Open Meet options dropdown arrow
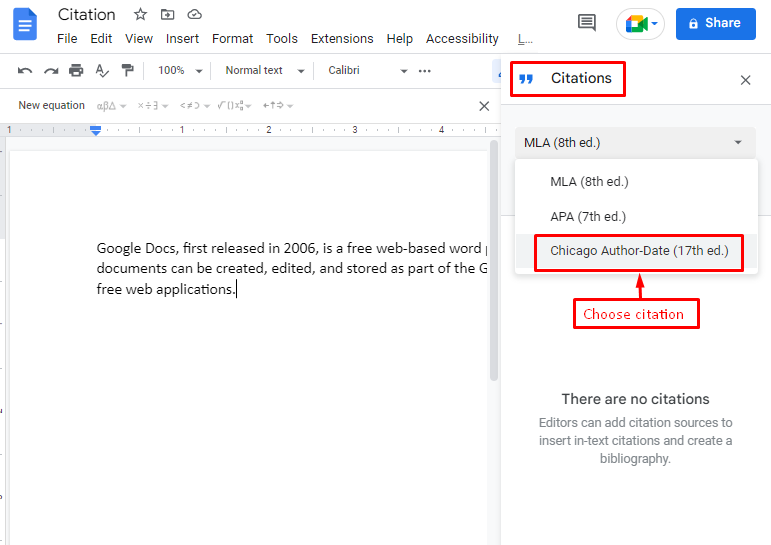The image size is (771, 545). pyautogui.click(x=654, y=23)
